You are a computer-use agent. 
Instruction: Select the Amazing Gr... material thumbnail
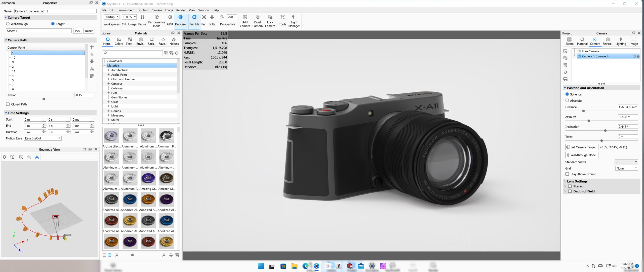click(148, 178)
